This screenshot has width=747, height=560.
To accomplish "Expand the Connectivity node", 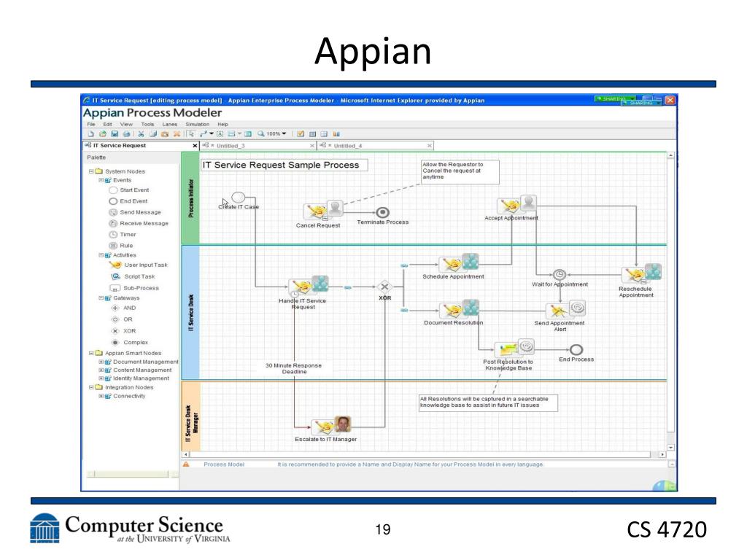I will (101, 396).
